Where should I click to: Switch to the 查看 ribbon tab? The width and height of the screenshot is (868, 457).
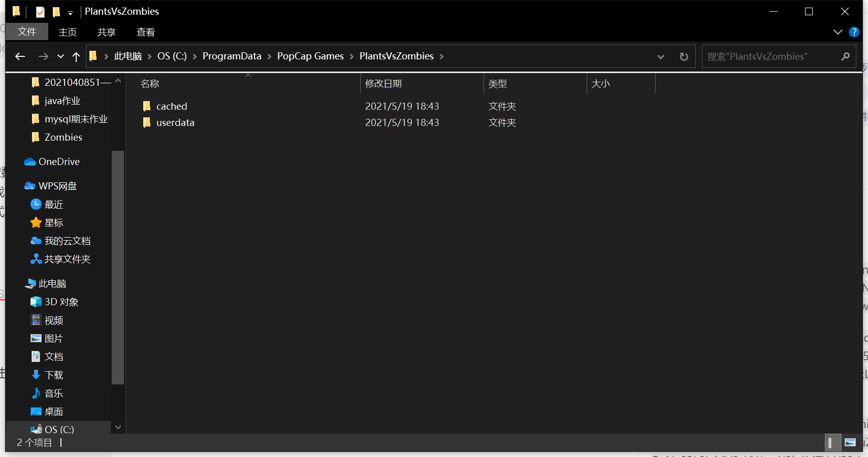[146, 32]
